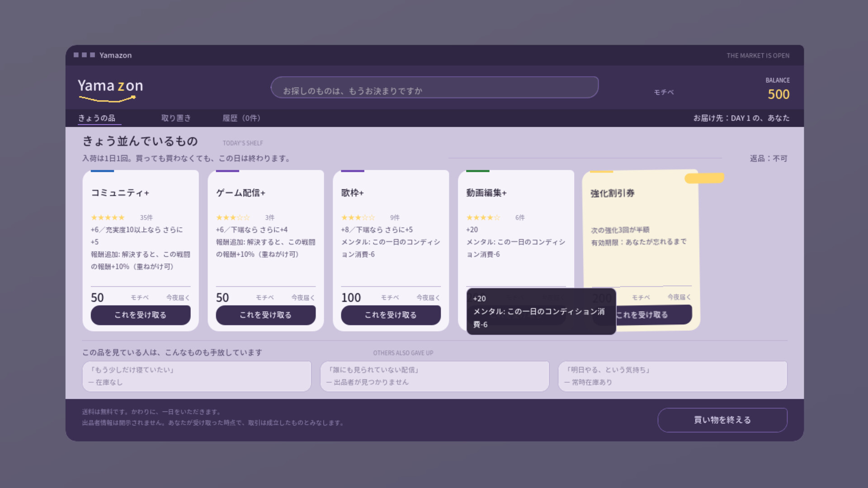Switch to the 取り置き tab
868x488 pixels.
176,118
